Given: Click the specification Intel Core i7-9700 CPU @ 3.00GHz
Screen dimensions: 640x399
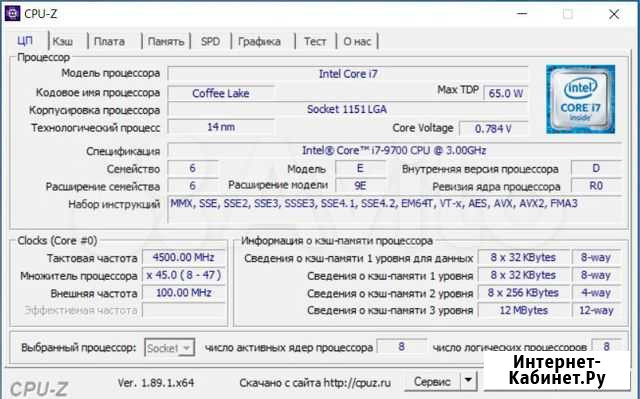Looking at the screenshot, I should pyautogui.click(x=394, y=151).
